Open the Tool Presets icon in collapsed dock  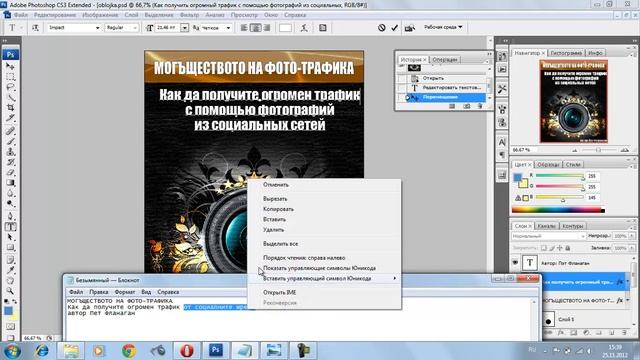[502, 89]
